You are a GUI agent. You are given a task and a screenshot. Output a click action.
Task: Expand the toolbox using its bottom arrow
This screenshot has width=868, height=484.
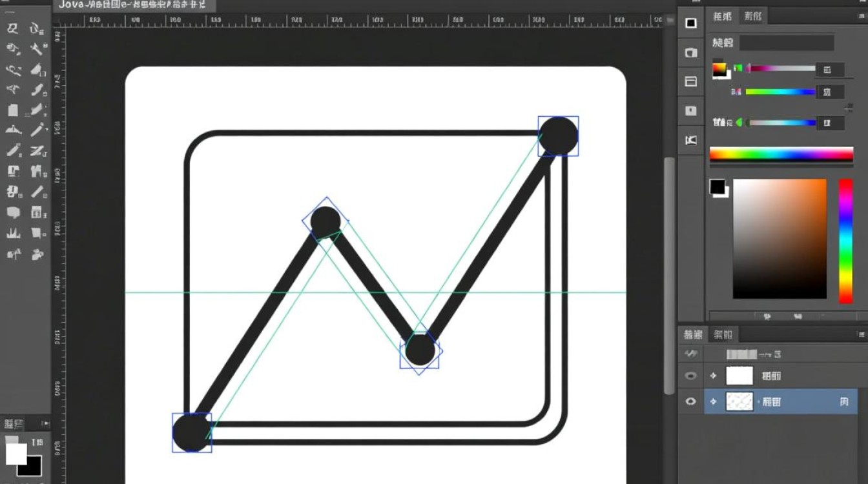coord(45,423)
